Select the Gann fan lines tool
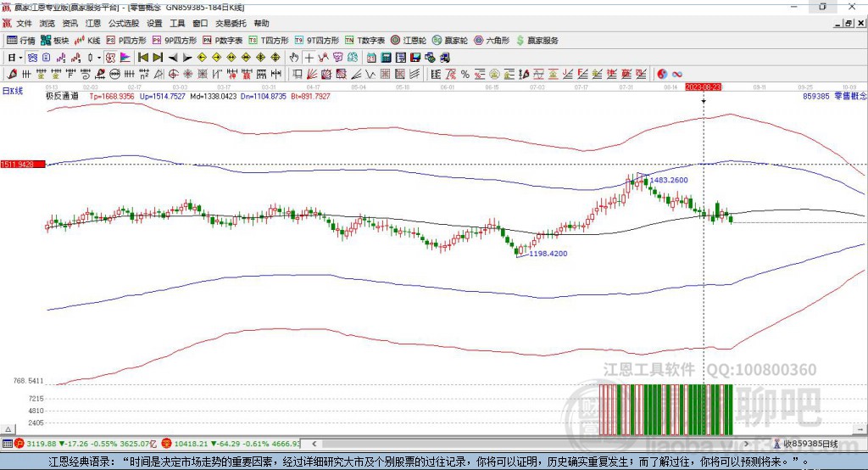The height and width of the screenshot is (470, 868). 312,75
